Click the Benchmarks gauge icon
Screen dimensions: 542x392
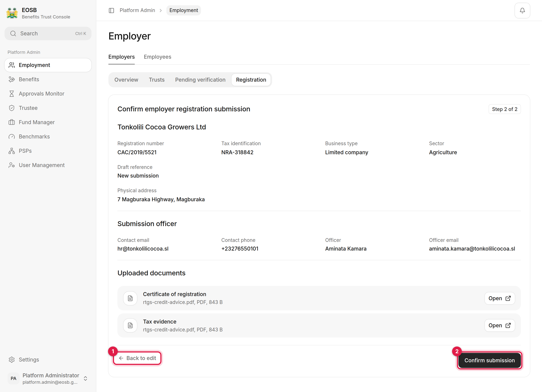click(11, 137)
